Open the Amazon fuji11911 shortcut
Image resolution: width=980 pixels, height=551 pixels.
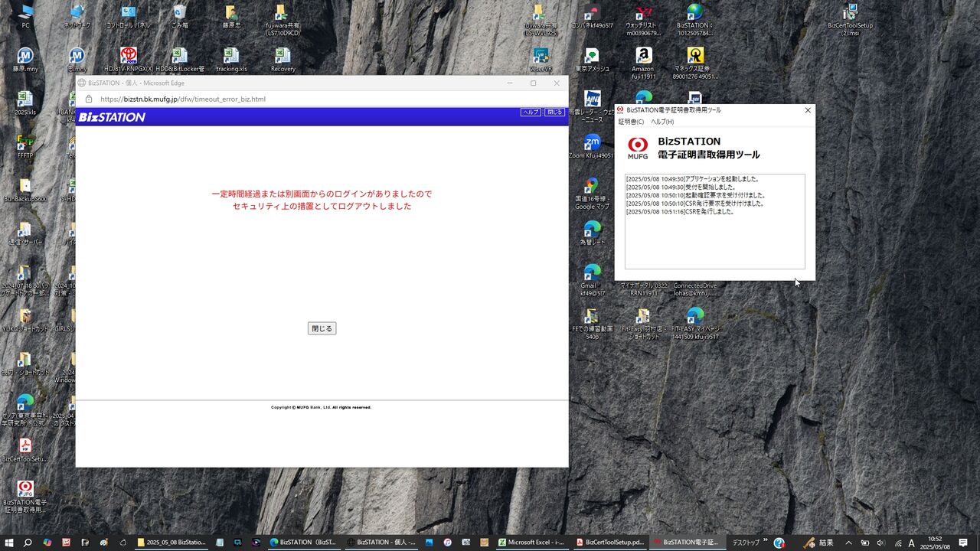[643, 64]
